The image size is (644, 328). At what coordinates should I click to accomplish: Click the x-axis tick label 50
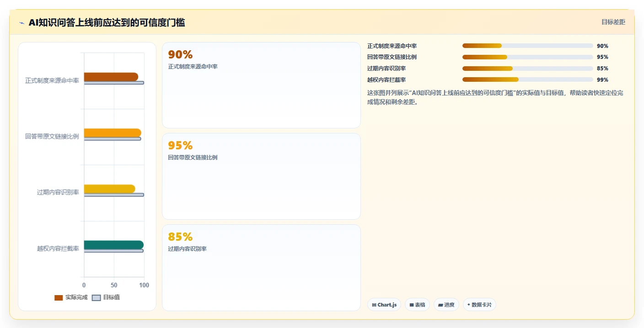coord(114,285)
